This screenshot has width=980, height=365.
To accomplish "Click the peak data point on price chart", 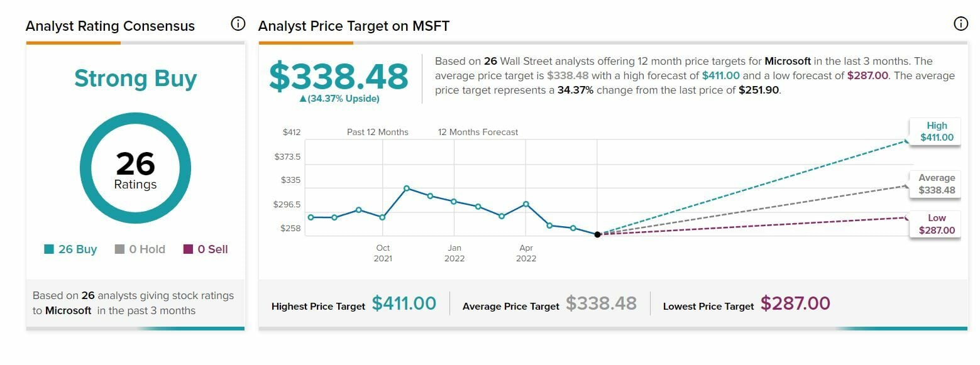I will (407, 188).
